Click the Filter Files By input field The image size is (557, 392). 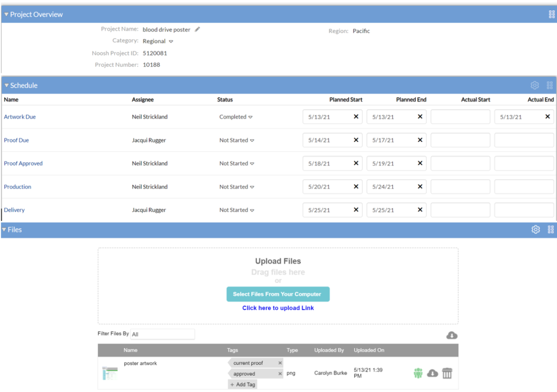[162, 334]
